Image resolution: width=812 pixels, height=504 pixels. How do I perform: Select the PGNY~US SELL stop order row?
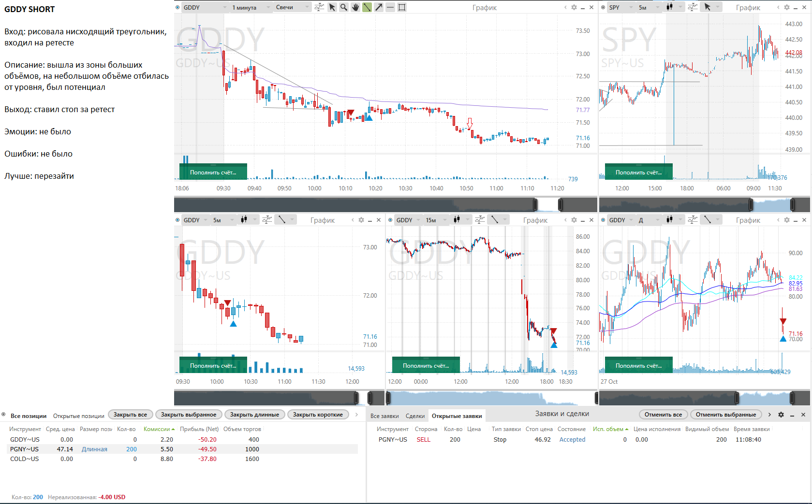589,440
